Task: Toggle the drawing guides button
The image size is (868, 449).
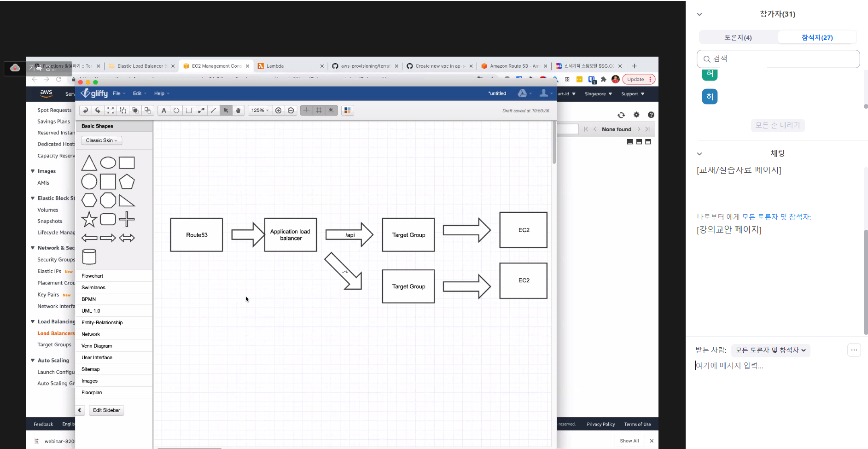Action: (306, 111)
